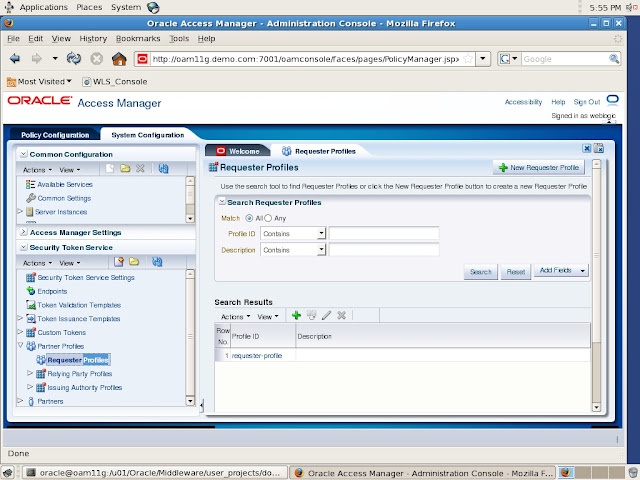Click the Profile ID search text field
Viewport: 640px width, 480px height.
[384, 233]
